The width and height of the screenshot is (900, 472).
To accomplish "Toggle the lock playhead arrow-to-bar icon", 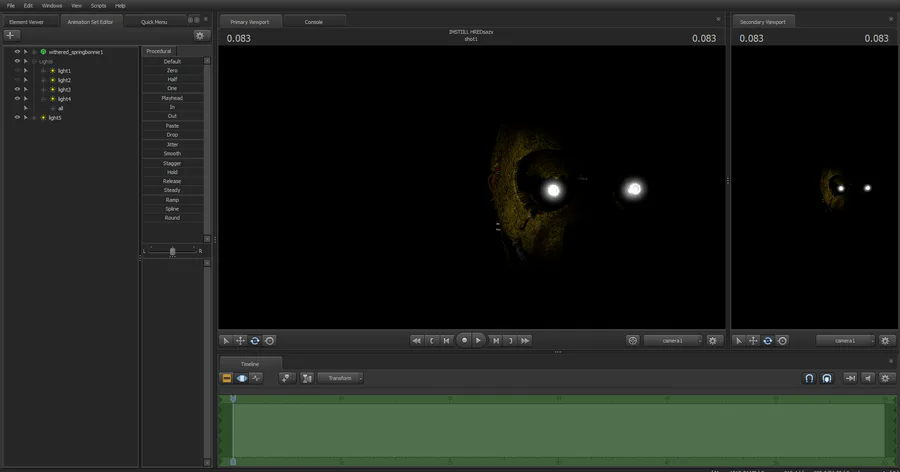I will 850,378.
